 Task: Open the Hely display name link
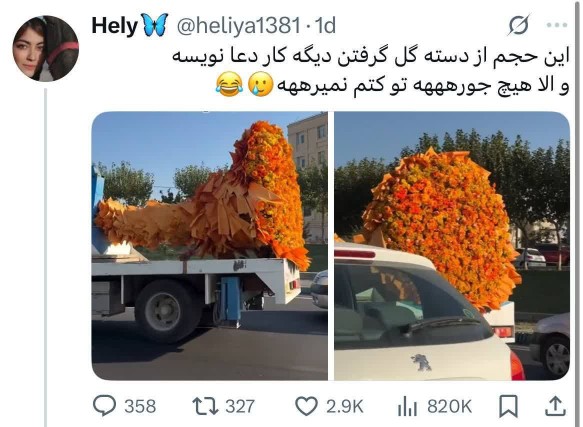(115, 26)
